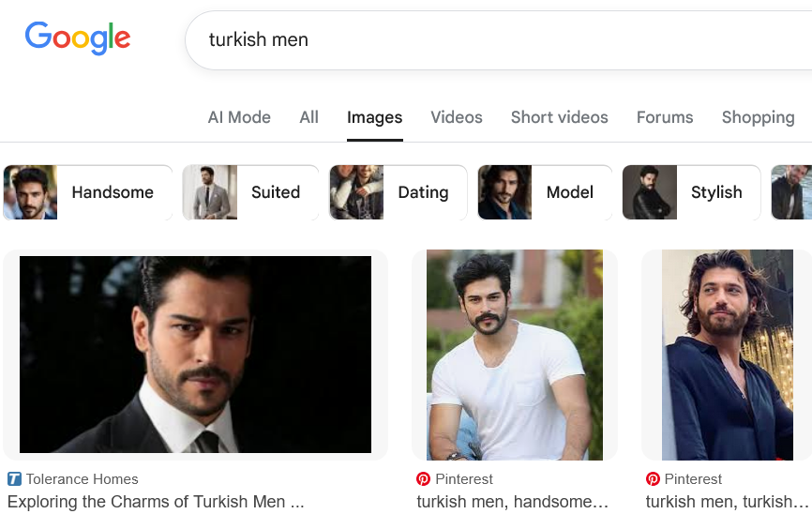Select the Suited filter chip
This screenshot has height=514, width=812.
251,192
